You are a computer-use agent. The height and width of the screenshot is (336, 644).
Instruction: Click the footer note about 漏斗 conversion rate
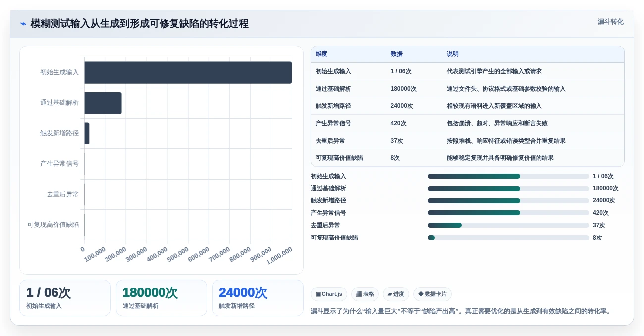462,311
